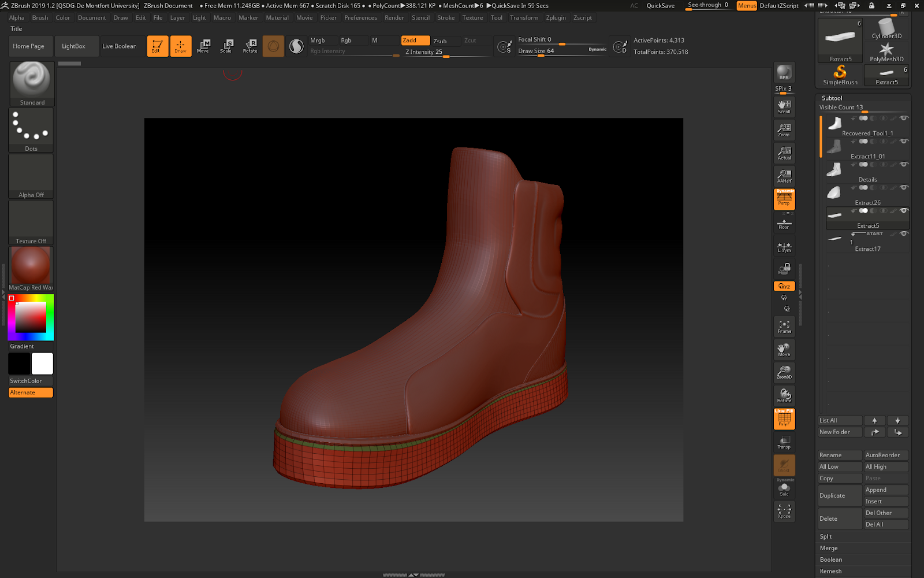Toggle PolyF line fill display
The height and width of the screenshot is (578, 924).
point(784,419)
